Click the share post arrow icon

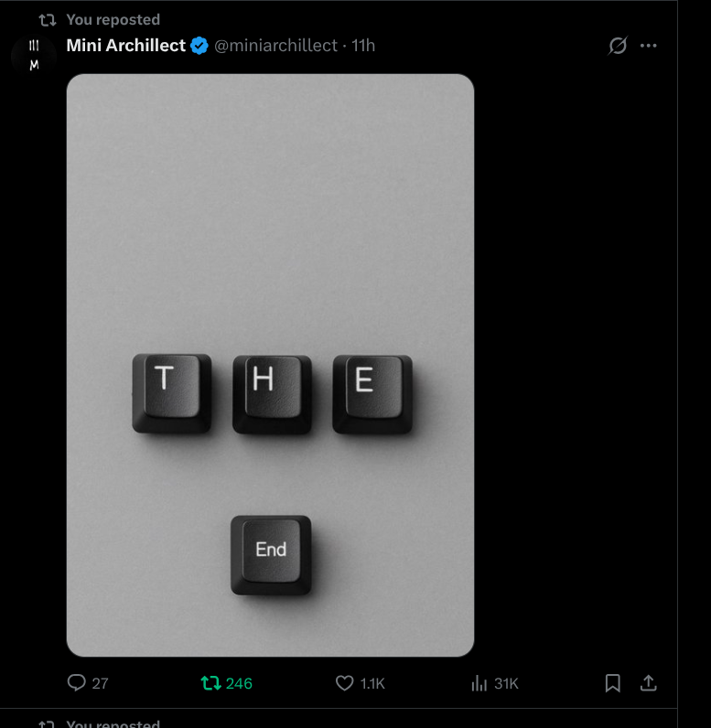(x=648, y=683)
